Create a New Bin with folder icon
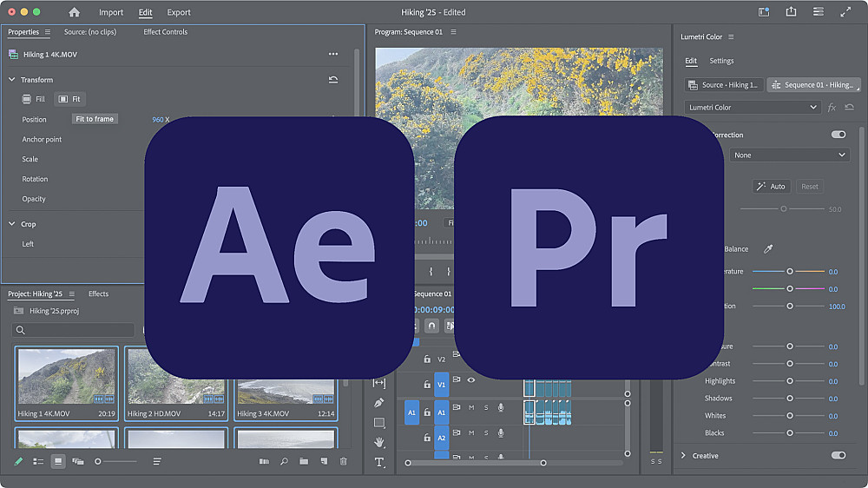 304,461
